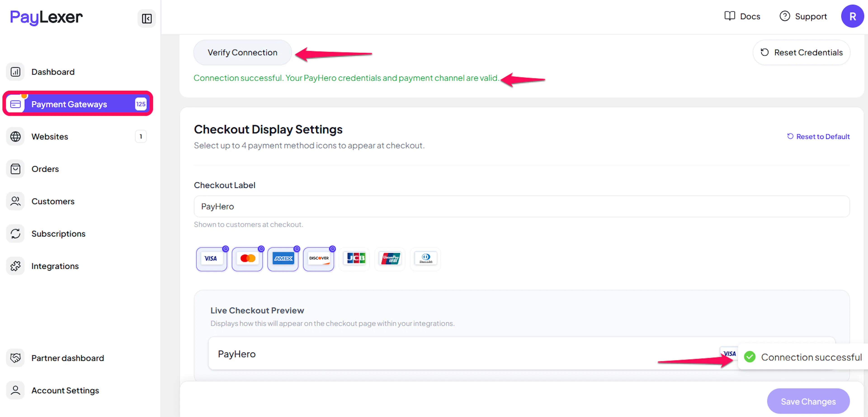The width and height of the screenshot is (868, 417).
Task: Click the Reset Credentials rotate icon
Action: pyautogui.click(x=764, y=52)
